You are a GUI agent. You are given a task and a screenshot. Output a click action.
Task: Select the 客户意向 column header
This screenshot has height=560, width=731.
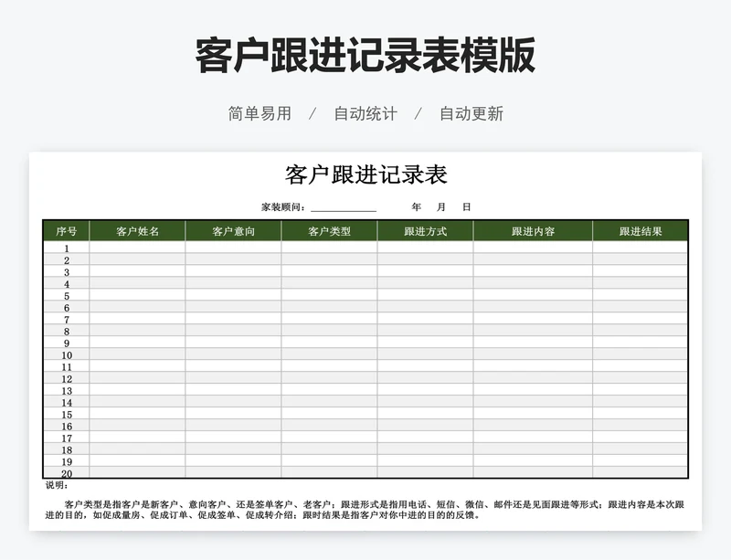coord(234,231)
